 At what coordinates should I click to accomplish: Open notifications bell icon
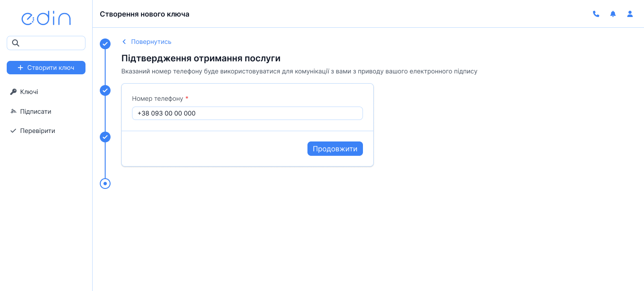613,14
